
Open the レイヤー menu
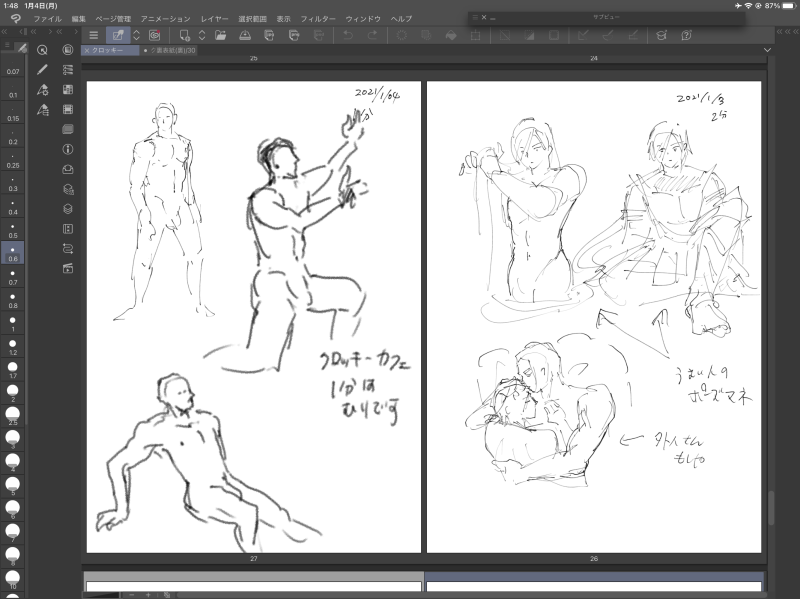point(214,19)
